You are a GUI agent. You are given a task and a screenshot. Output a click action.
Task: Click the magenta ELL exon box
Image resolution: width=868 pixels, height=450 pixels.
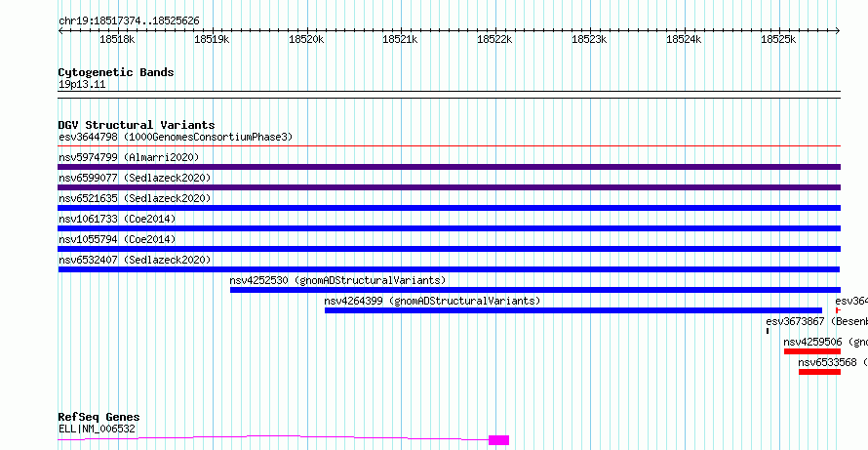pos(498,440)
